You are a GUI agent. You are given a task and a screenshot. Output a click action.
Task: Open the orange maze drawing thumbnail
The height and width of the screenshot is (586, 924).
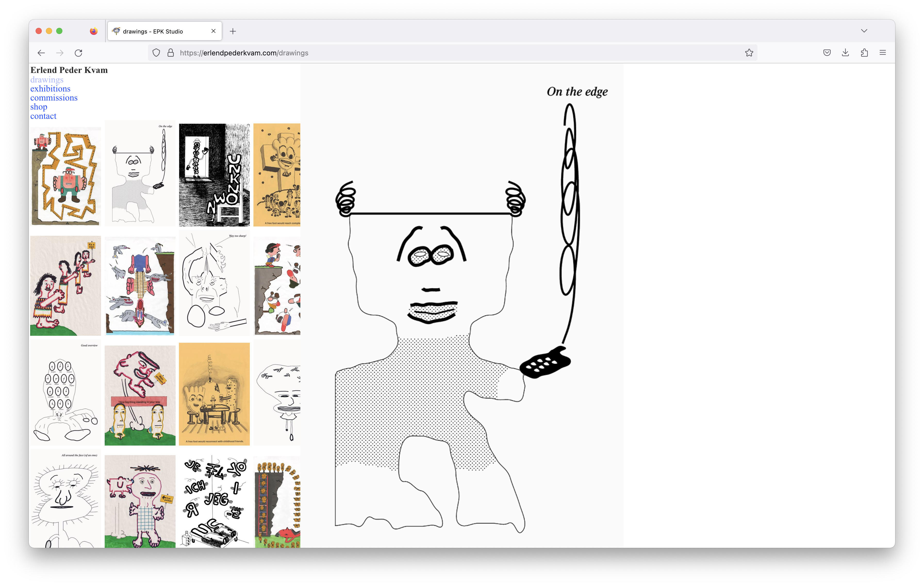click(x=66, y=176)
